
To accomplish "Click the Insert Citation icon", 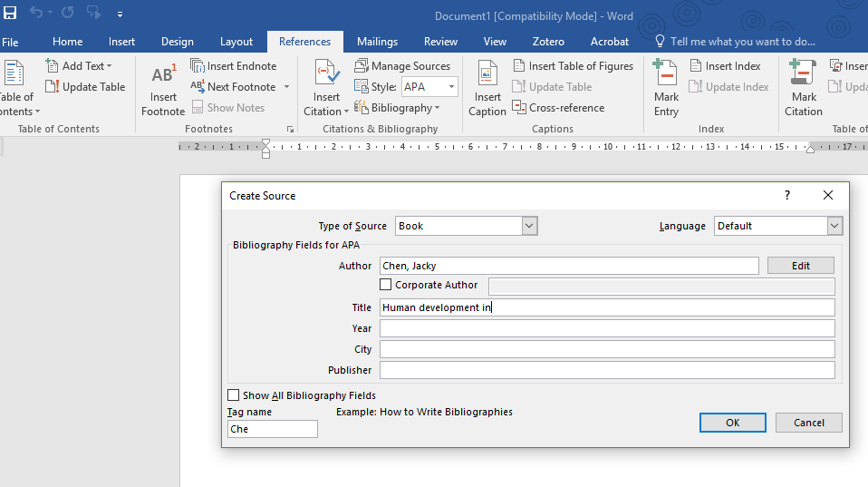I will pyautogui.click(x=326, y=74).
